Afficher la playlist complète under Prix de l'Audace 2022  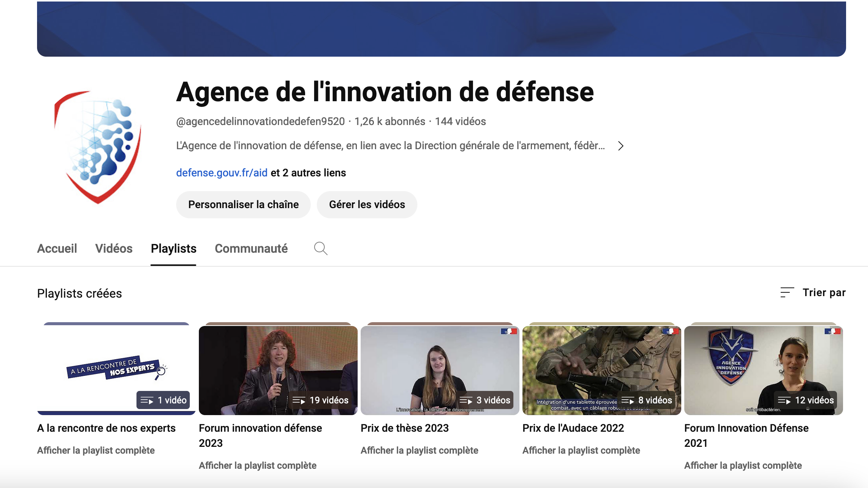581,451
